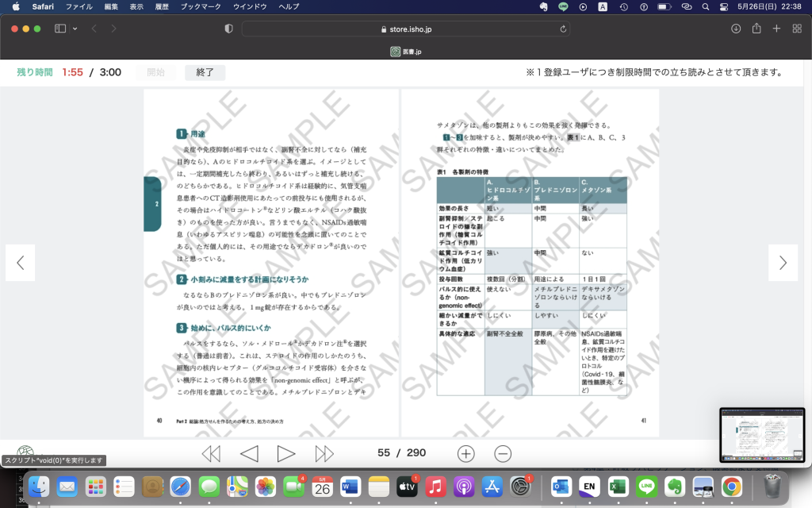Open Safari tab overview grid
Viewport: 812px width, 508px height.
click(x=796, y=29)
